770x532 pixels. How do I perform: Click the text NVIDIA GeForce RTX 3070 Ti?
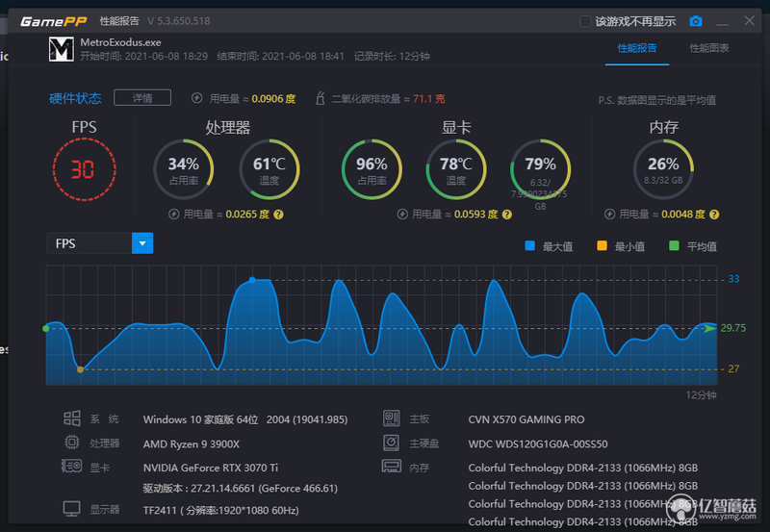tap(211, 468)
